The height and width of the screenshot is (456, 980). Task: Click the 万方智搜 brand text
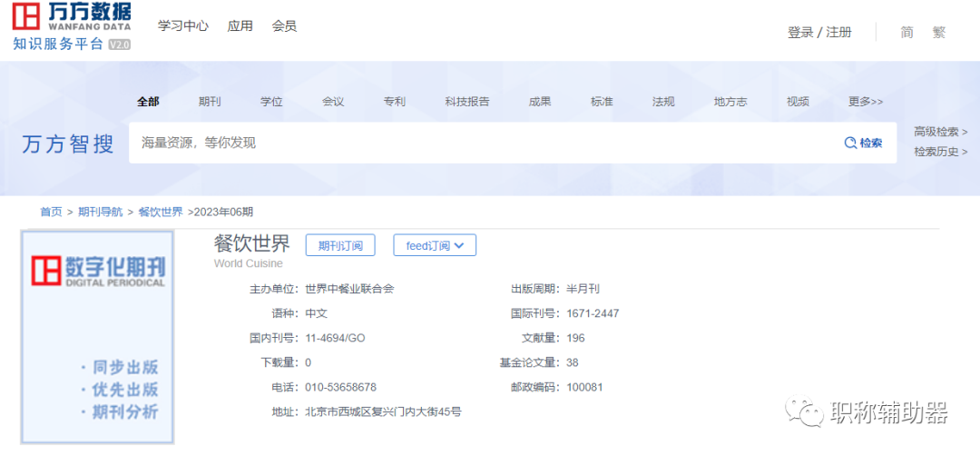pos(68,144)
